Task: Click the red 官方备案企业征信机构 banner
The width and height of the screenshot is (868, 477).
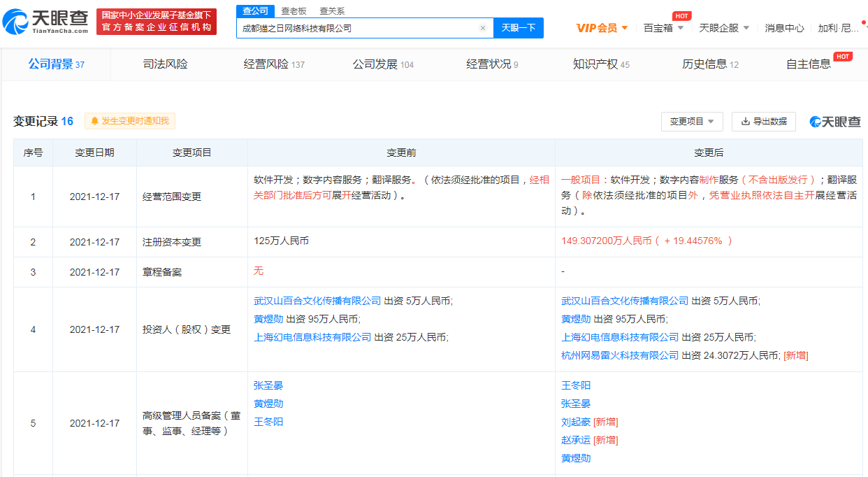Action: click(157, 22)
